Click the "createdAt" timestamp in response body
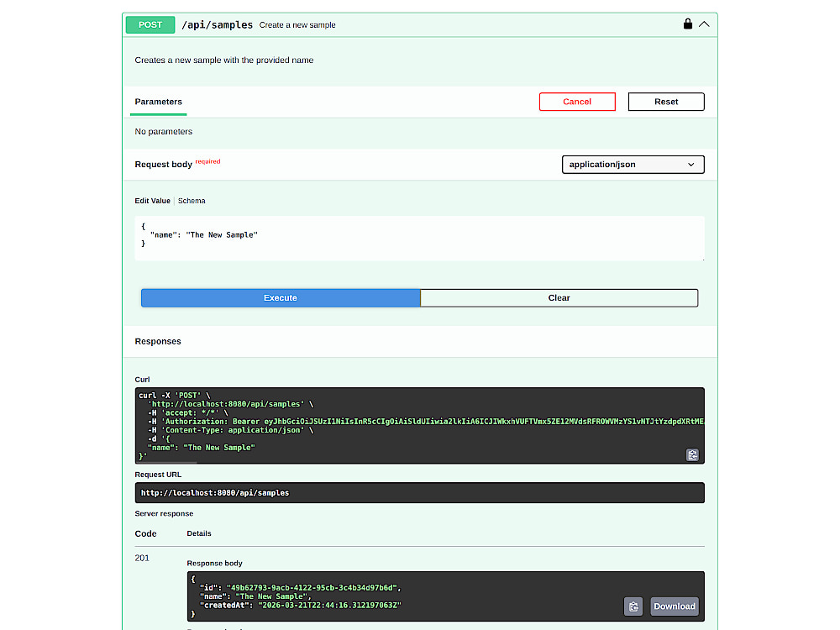 pos(329,606)
